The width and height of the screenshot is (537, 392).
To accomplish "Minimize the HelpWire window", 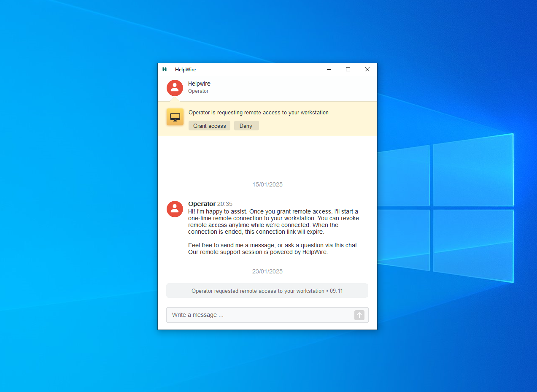I will (x=329, y=70).
